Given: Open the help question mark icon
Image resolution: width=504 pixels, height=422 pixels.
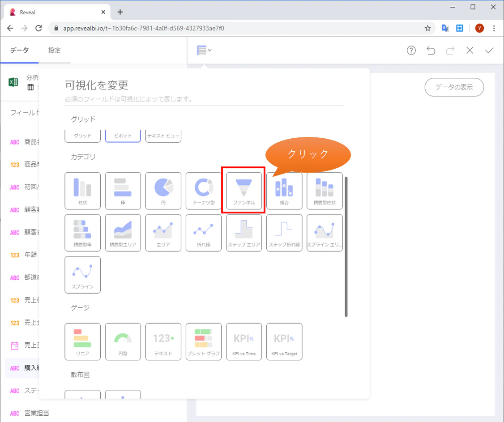Looking at the screenshot, I should pos(411,51).
